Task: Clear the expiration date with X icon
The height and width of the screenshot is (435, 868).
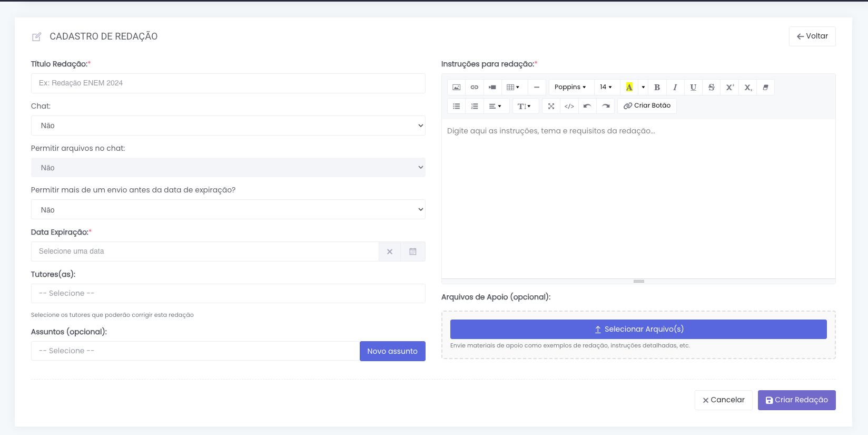Action: pos(390,252)
